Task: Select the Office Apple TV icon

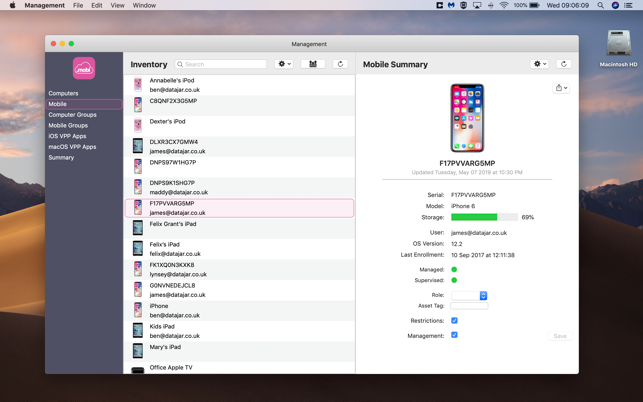Action: coord(138,370)
